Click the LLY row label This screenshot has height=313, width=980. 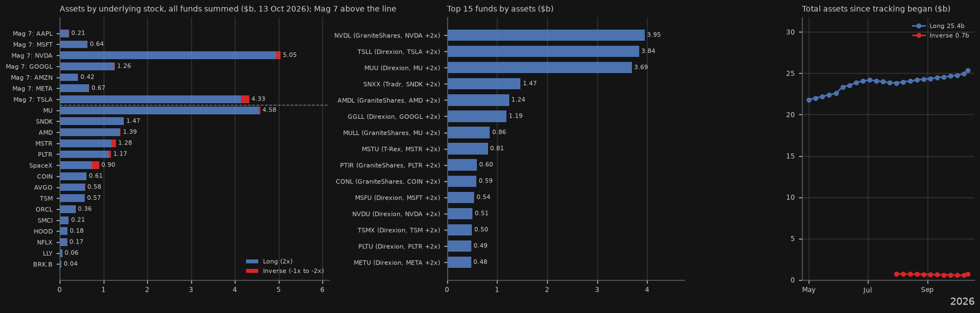coord(48,254)
